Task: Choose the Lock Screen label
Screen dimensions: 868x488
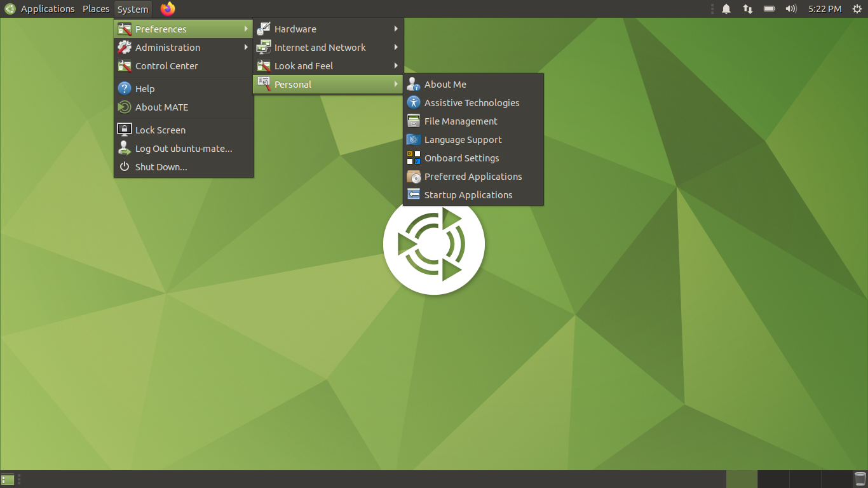Action: coord(161,130)
